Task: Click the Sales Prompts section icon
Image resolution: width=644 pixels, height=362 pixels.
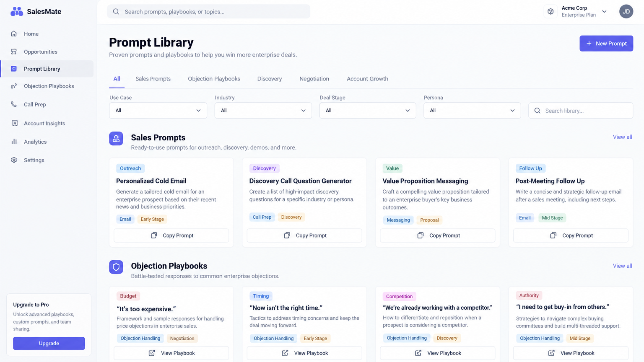Action: coord(116,138)
